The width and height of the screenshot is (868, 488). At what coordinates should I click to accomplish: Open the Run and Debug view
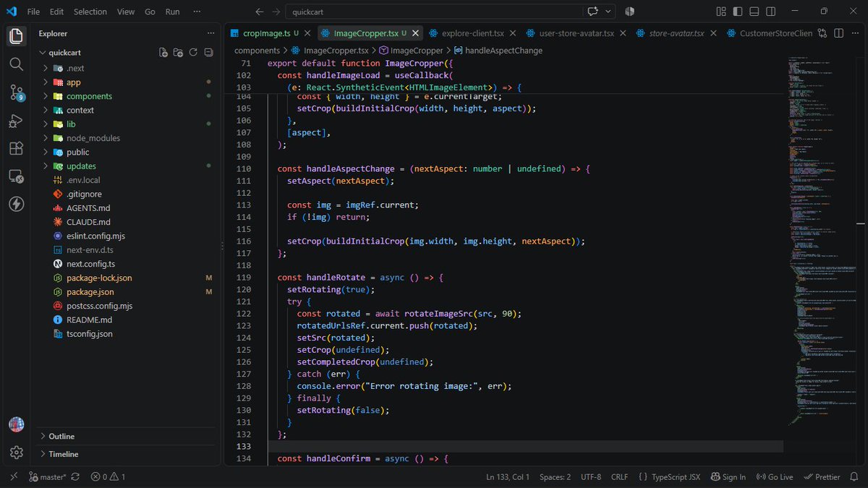point(16,121)
